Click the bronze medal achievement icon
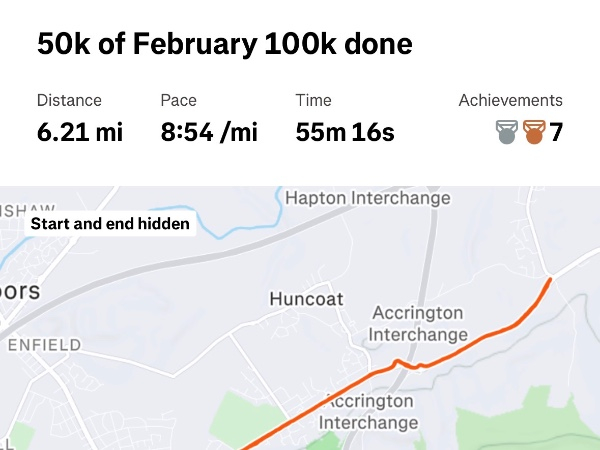Screen dimensions: 600x450 click(x=533, y=131)
